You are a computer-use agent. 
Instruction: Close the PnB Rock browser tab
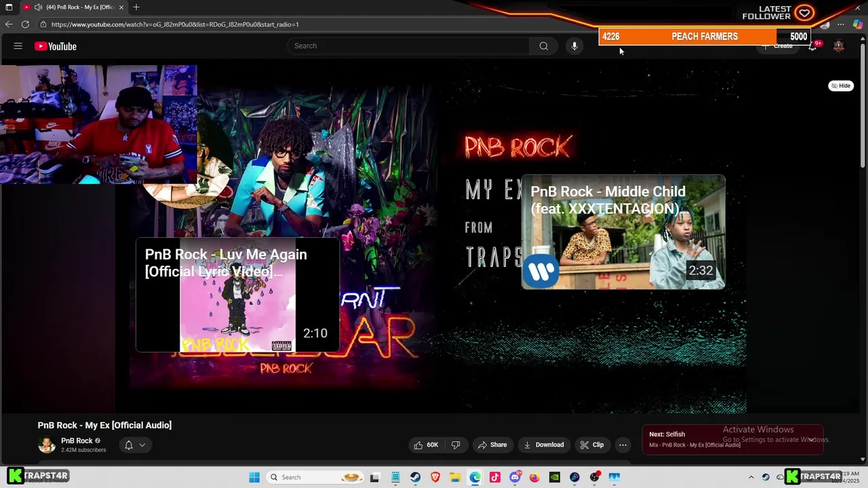coord(121,7)
